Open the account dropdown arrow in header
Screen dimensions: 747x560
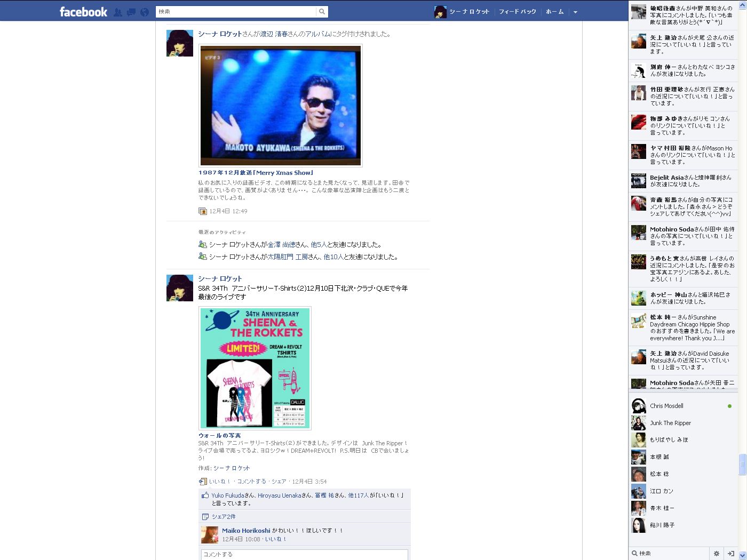[575, 12]
